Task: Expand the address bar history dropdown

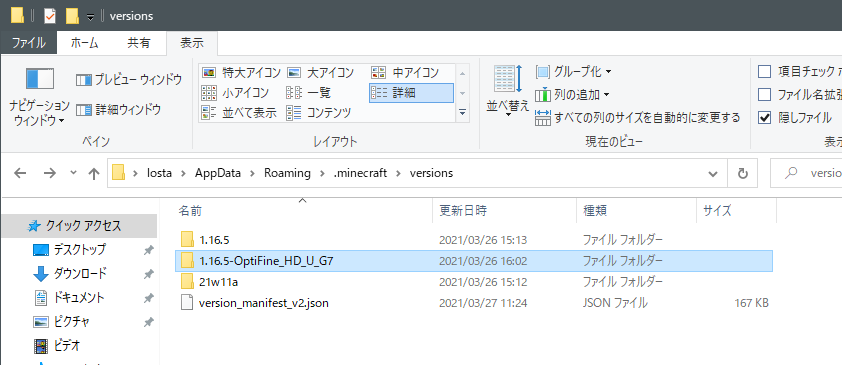Action: point(713,173)
